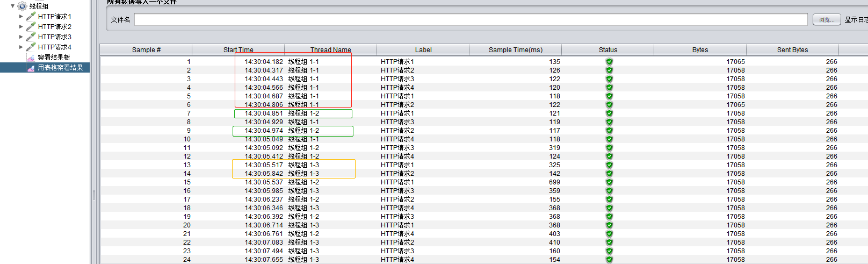Sort by the Sample Time(ms) column header
Screen dimensions: 868x264
coord(516,50)
